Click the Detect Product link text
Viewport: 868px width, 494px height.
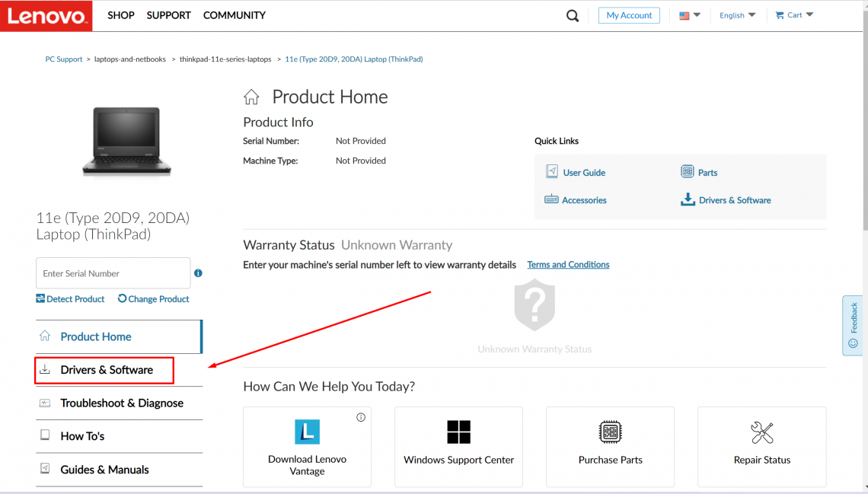point(75,298)
